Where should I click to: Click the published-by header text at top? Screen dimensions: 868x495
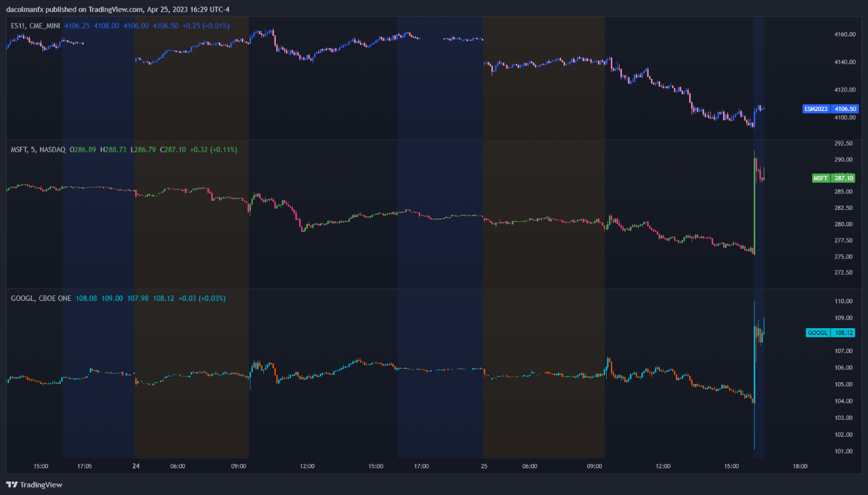[x=118, y=9]
